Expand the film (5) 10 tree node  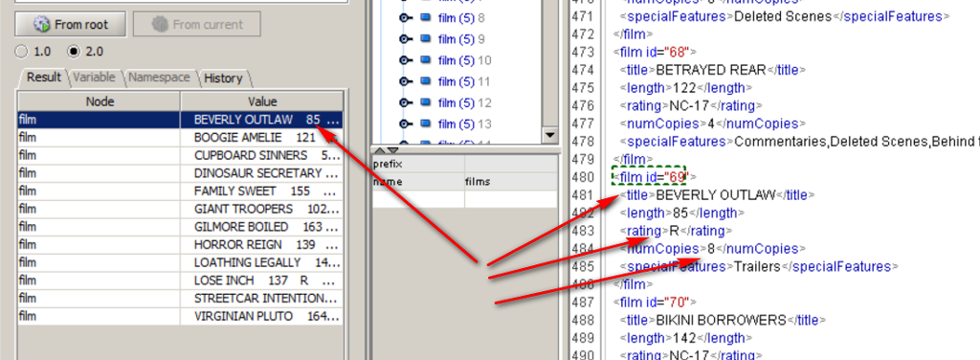click(405, 60)
